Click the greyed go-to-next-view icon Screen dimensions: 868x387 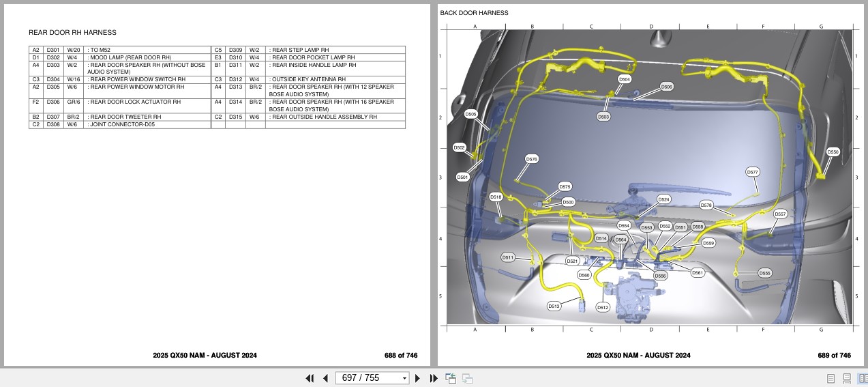[x=468, y=378]
